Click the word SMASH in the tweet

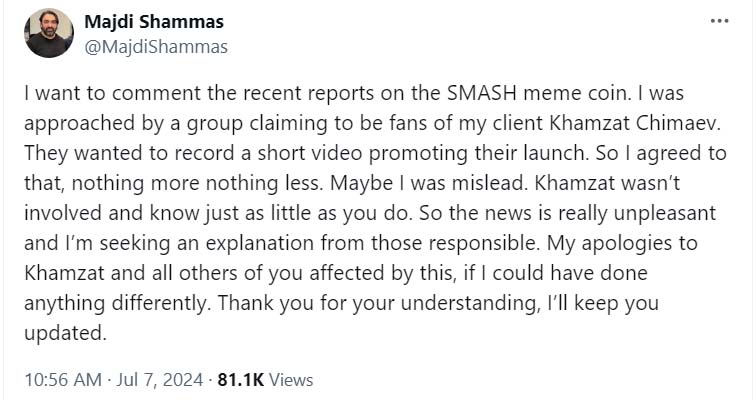click(482, 93)
